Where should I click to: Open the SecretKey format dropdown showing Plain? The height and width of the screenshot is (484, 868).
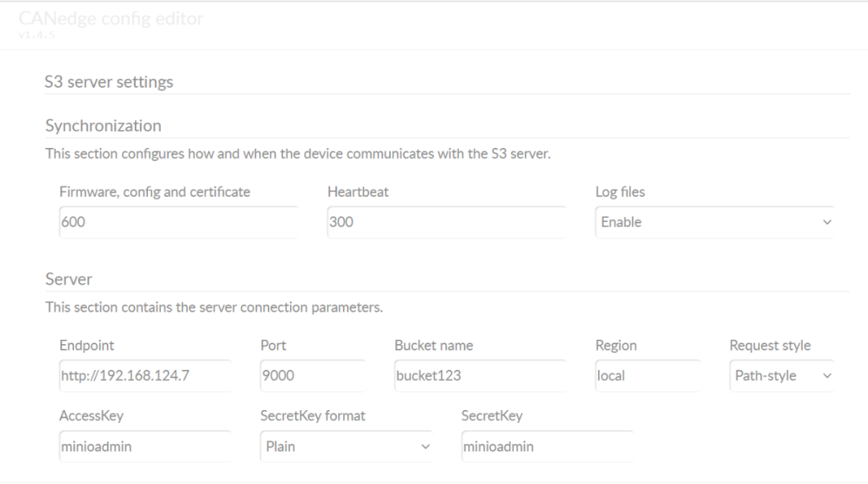pyautogui.click(x=345, y=446)
